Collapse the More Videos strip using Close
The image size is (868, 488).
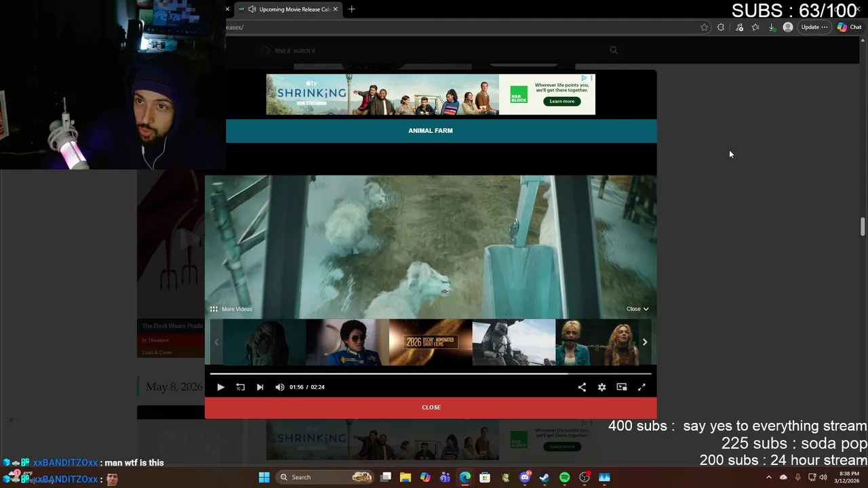(637, 309)
